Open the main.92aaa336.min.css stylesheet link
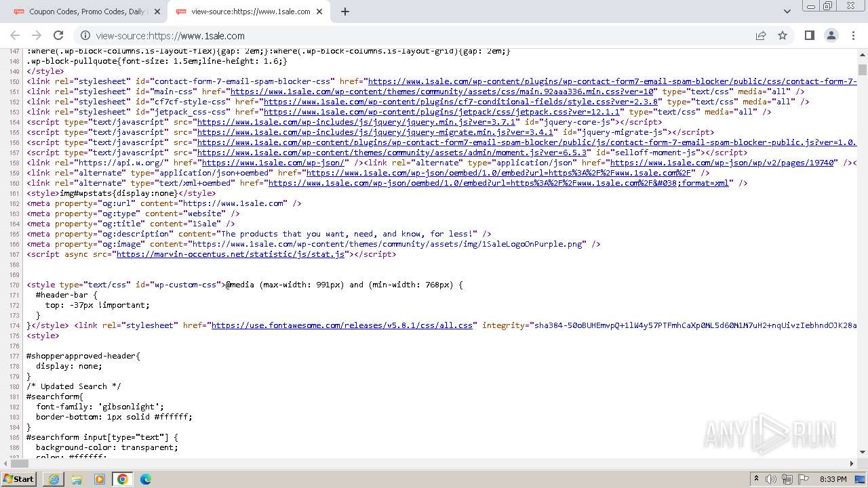This screenshot has height=488, width=868. (x=443, y=91)
